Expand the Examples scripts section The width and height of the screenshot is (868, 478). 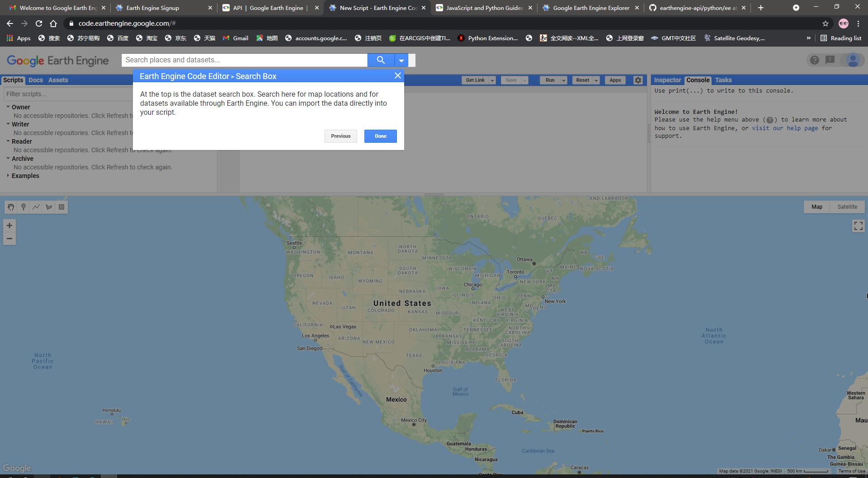[x=8, y=176]
